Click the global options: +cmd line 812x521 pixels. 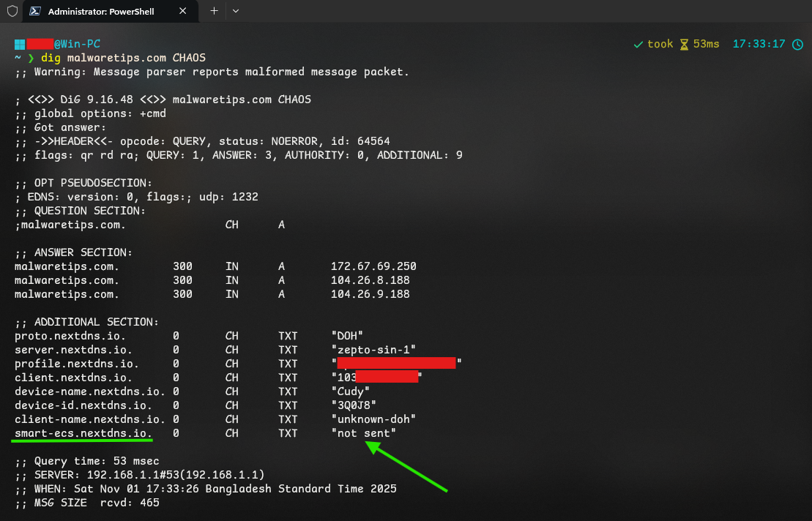click(x=90, y=113)
